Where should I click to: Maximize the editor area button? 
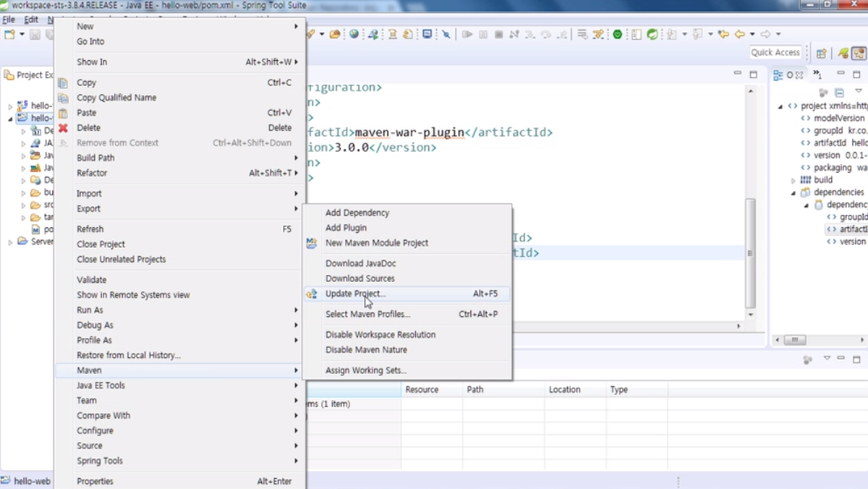click(x=753, y=75)
